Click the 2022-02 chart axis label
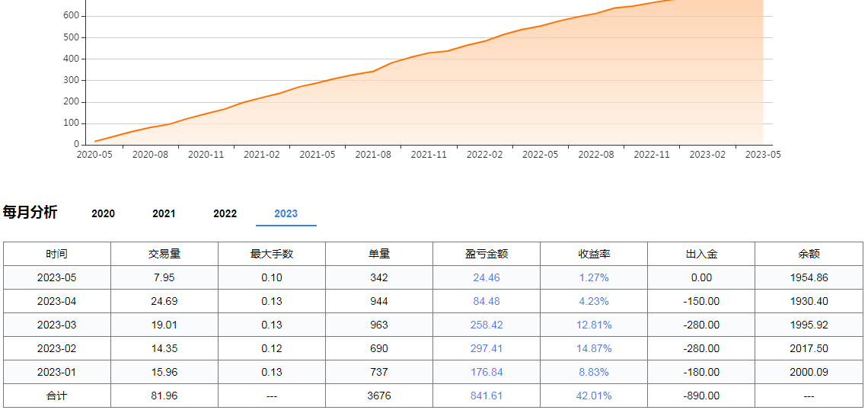Viewport: 868px width, 410px height. coord(484,155)
